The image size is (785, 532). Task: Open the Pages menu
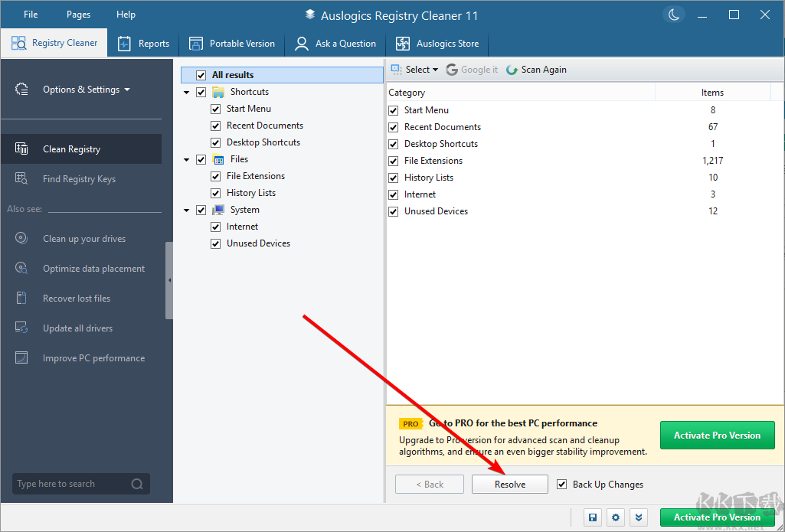[77, 14]
